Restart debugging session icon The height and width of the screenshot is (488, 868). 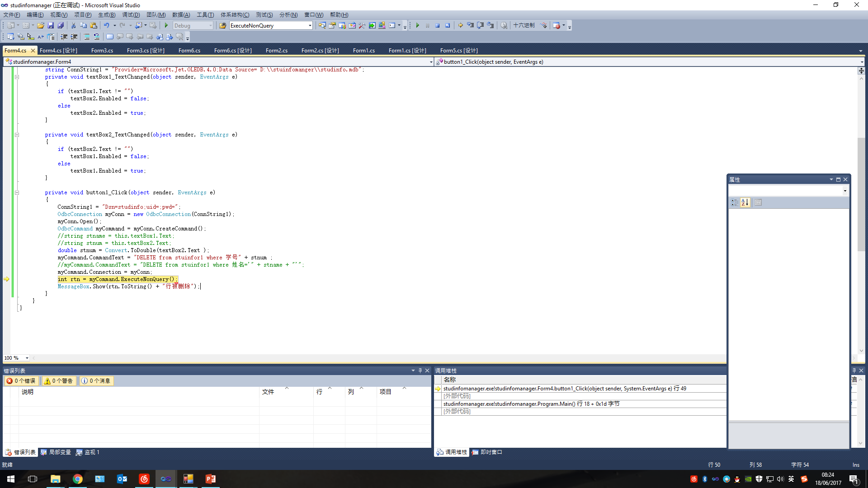(x=448, y=26)
